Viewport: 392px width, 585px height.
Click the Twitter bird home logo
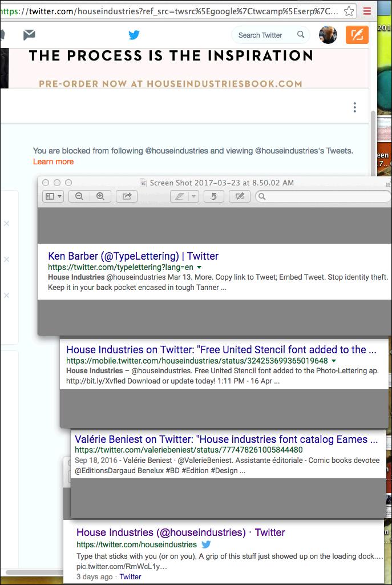pyautogui.click(x=134, y=35)
